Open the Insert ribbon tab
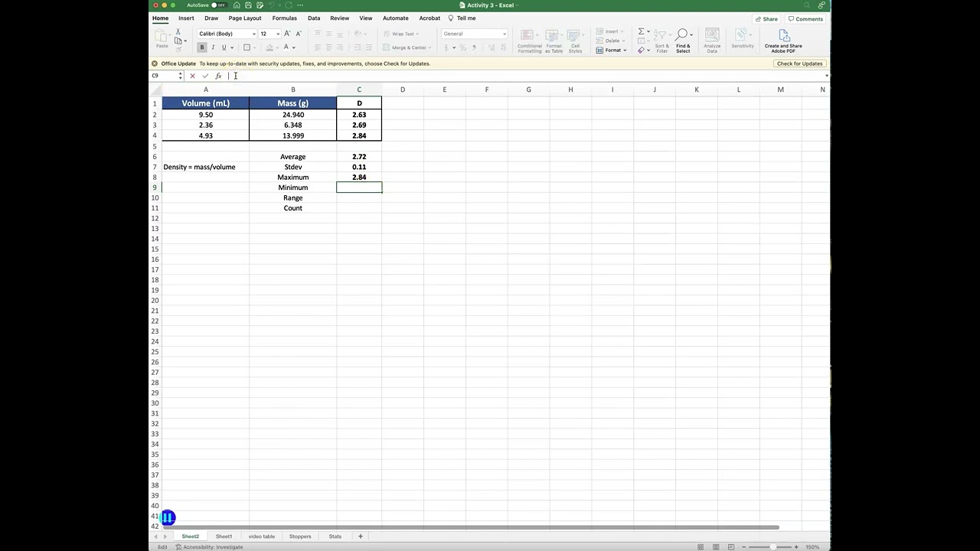 coord(186,18)
